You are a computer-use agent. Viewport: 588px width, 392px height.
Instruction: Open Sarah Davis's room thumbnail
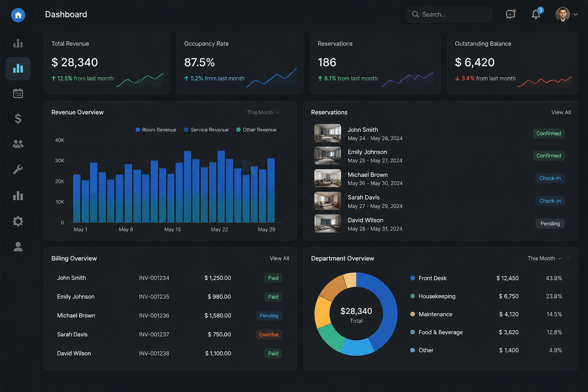coord(328,201)
